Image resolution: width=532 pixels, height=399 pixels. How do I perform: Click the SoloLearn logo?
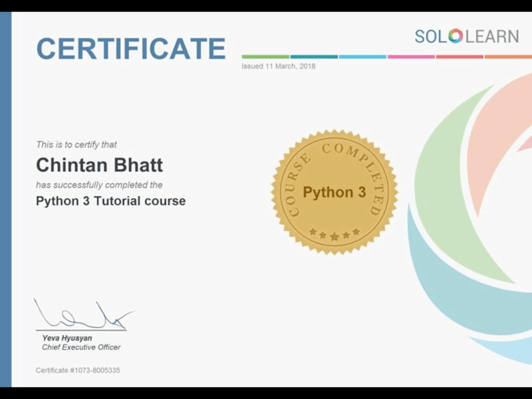(x=467, y=37)
